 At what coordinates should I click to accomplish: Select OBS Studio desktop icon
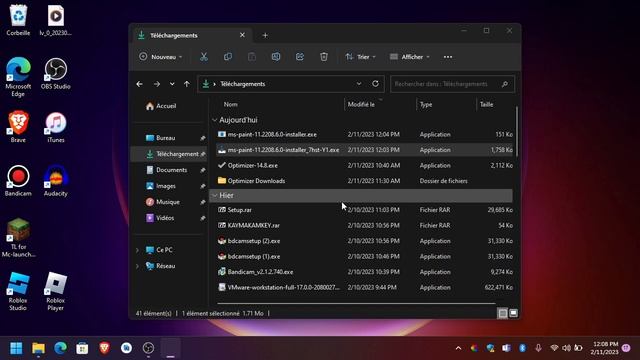click(56, 74)
